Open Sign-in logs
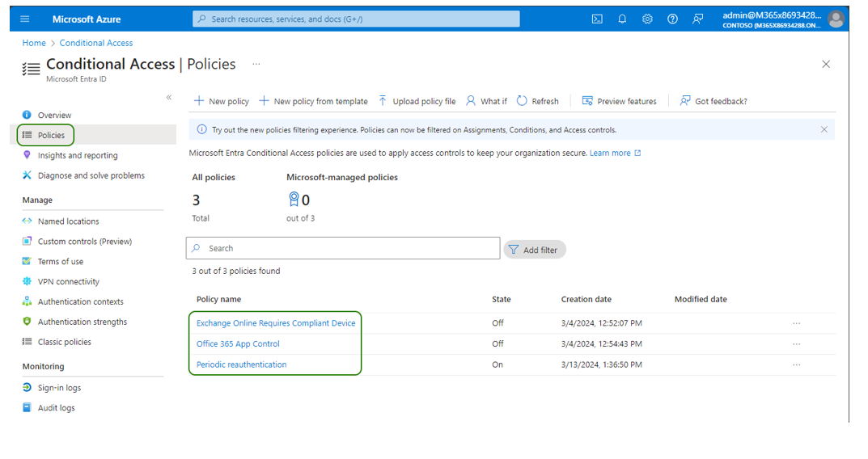 pyautogui.click(x=59, y=388)
